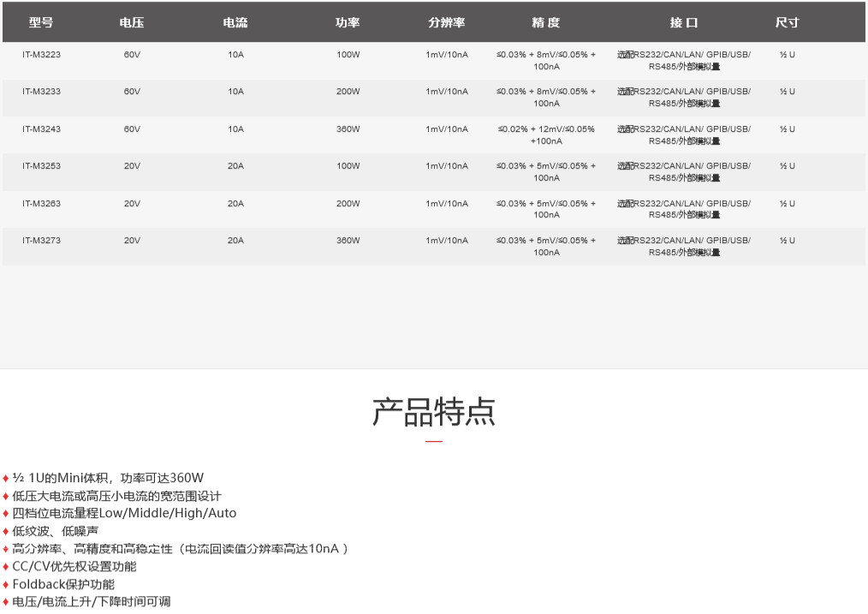
Task: Click the 型号 column header
Action: 41,23
